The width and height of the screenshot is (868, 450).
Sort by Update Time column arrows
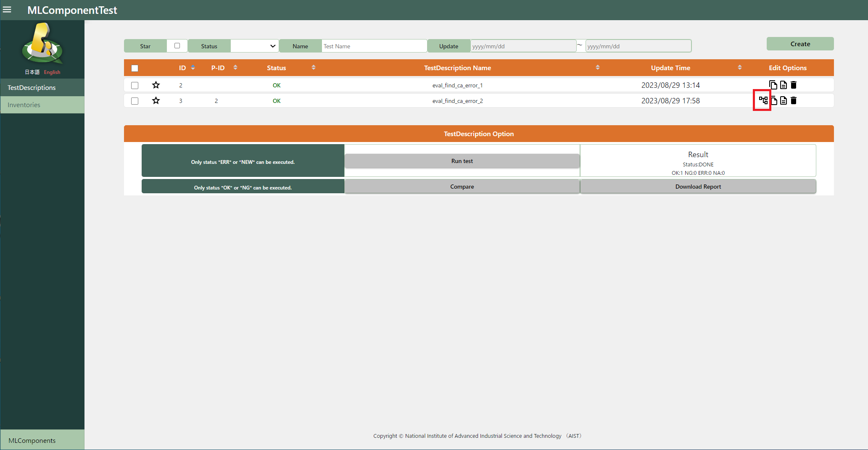coord(739,68)
